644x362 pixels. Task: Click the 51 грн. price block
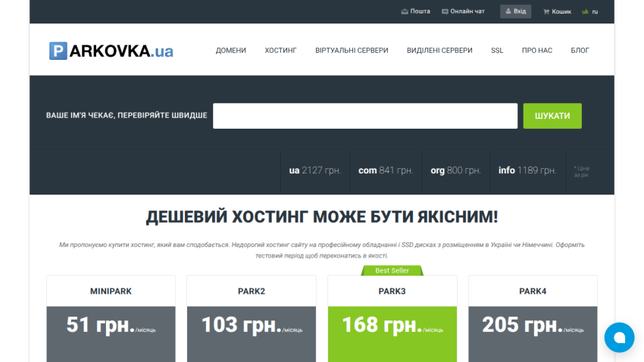(111, 334)
